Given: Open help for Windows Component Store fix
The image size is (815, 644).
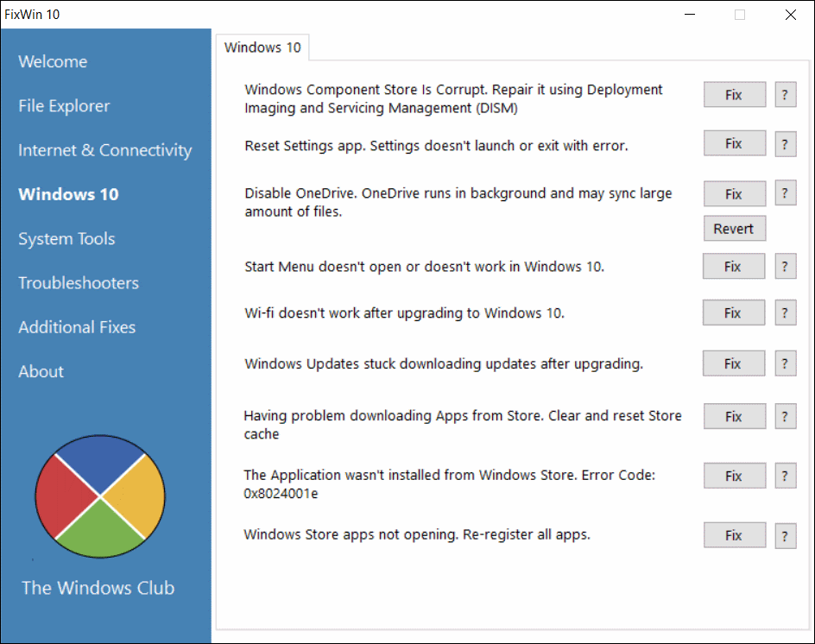Looking at the screenshot, I should point(786,95).
